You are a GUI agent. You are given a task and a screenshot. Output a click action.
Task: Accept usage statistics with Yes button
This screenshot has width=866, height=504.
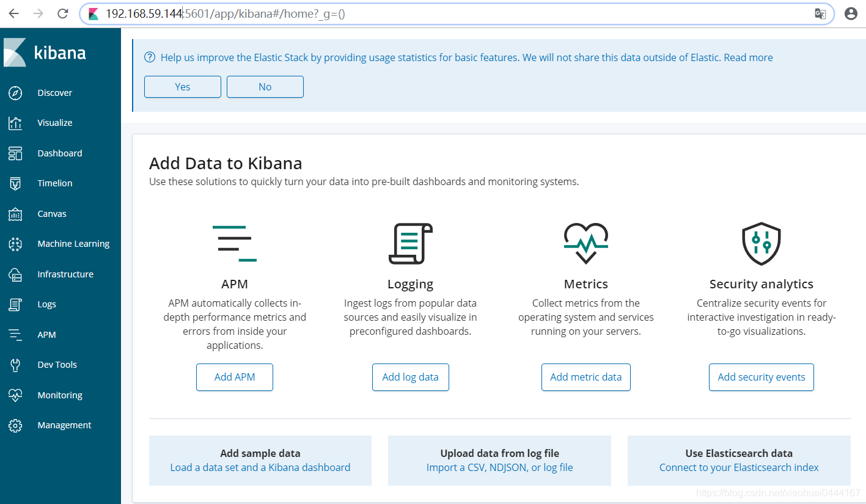[183, 87]
